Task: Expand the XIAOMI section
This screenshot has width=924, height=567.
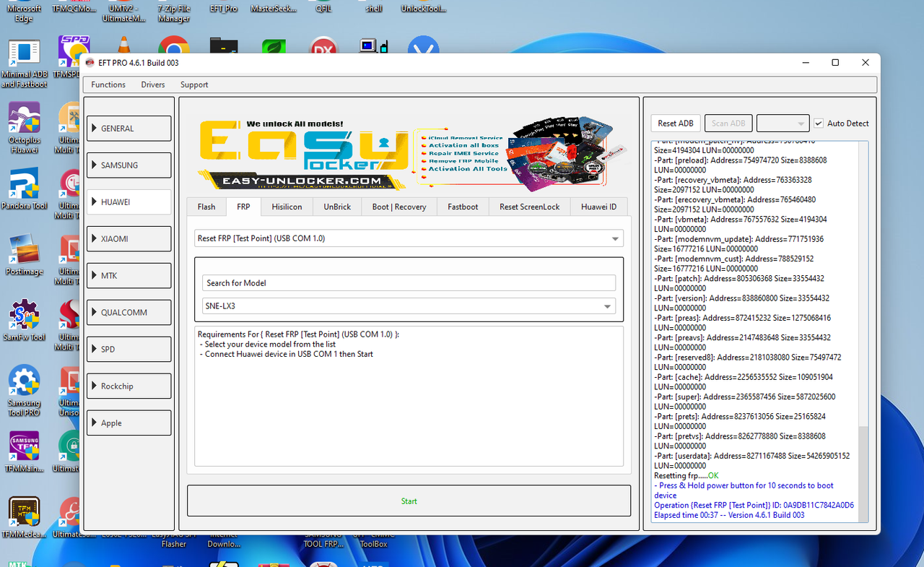Action: (x=128, y=239)
